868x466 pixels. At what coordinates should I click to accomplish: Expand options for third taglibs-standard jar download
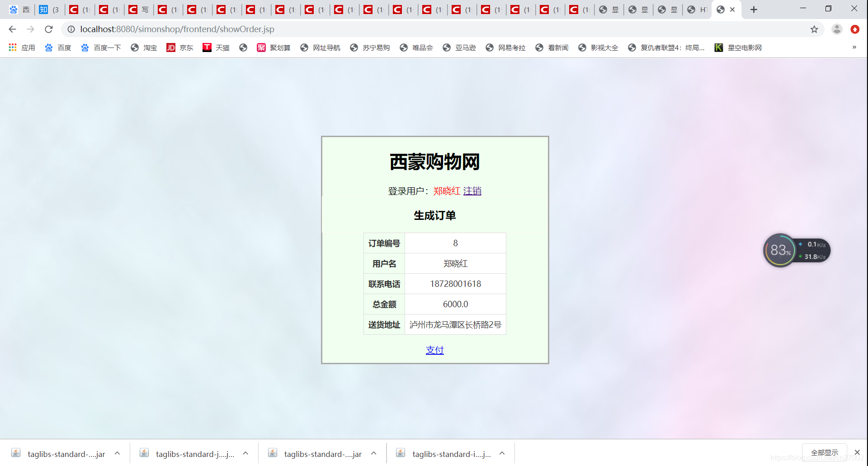(x=374, y=453)
